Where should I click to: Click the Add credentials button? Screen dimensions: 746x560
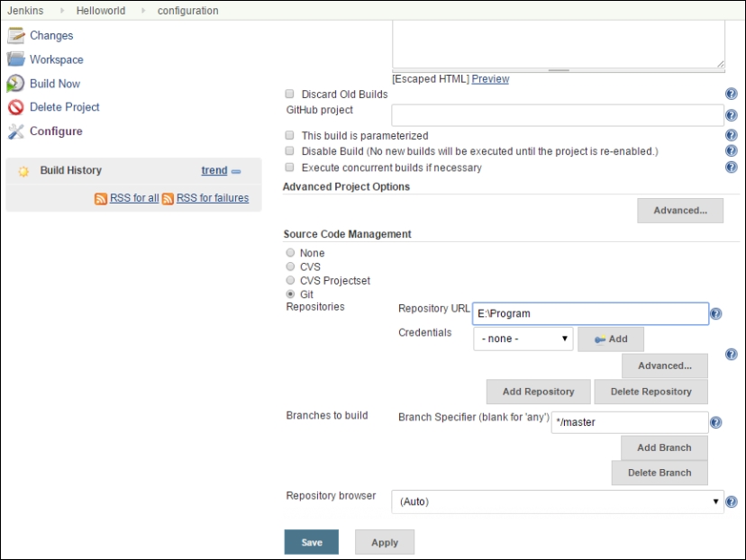(x=611, y=339)
